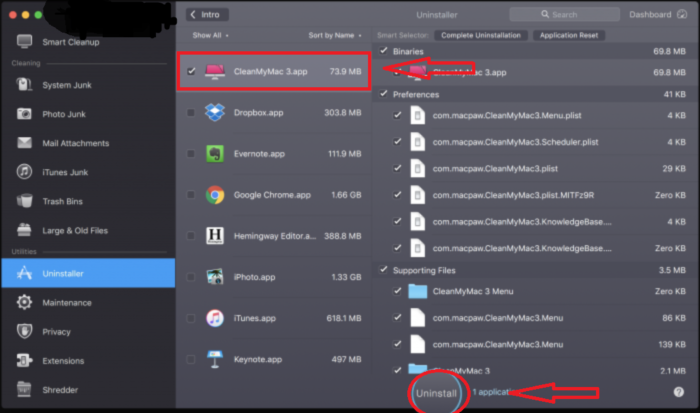Check the Hemingway Editor checkbox
This screenshot has width=700, height=413.
click(191, 236)
